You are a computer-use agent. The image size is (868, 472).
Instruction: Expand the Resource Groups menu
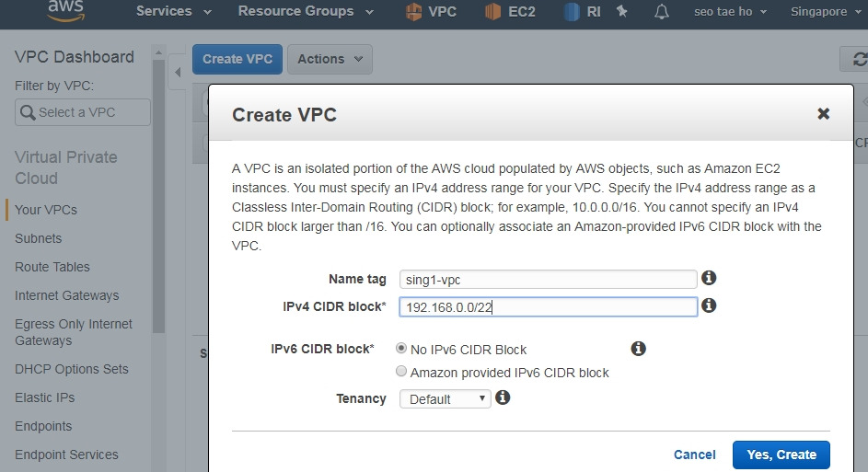[307, 11]
